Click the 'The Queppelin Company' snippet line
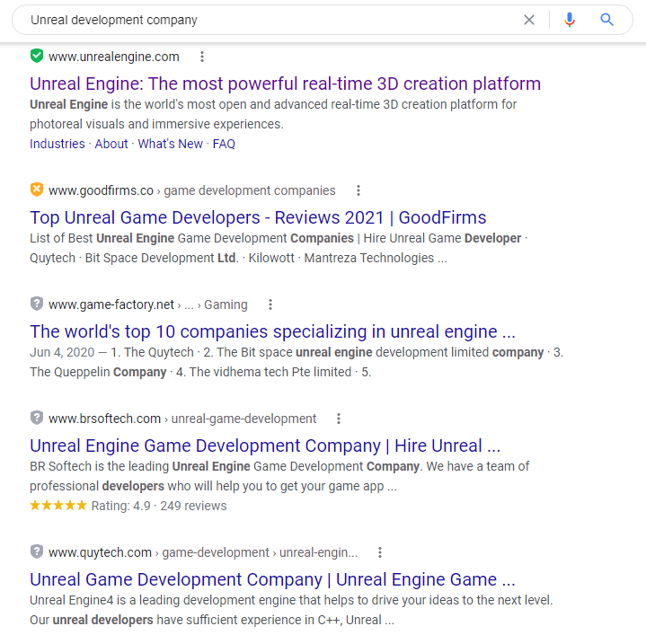646x644 pixels. 200,372
